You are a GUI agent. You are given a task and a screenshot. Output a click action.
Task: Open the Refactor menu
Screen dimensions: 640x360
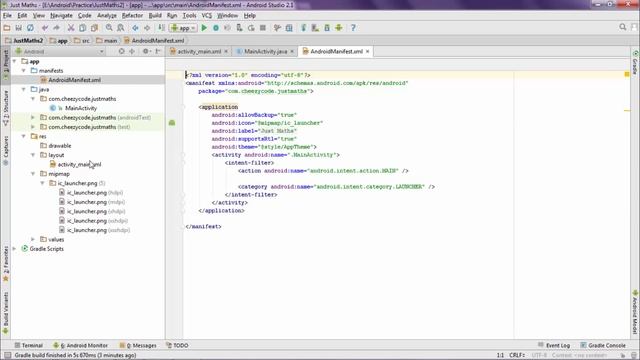coord(132,16)
